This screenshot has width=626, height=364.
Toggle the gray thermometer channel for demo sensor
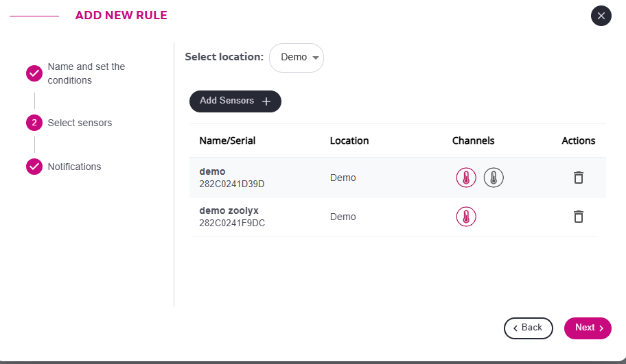(494, 178)
